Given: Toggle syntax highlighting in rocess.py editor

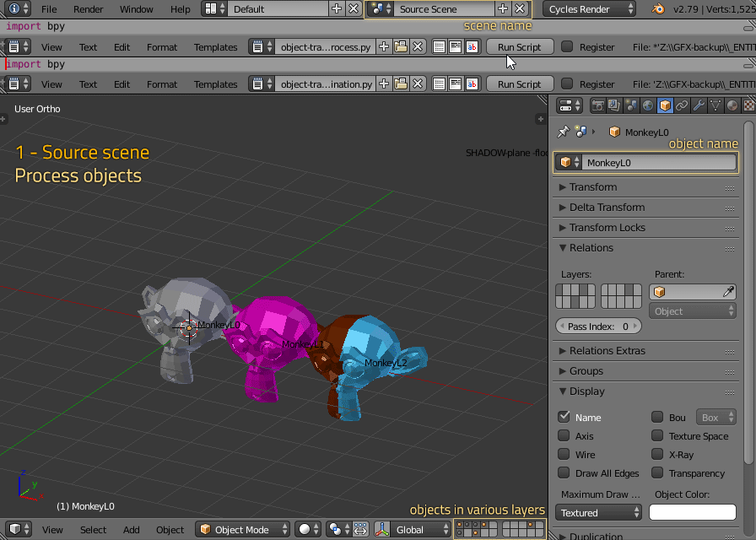Looking at the screenshot, I should [x=472, y=46].
